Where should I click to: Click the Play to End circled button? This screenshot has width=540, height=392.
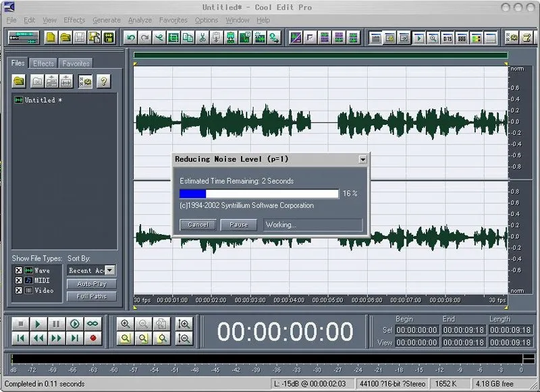[74, 324]
